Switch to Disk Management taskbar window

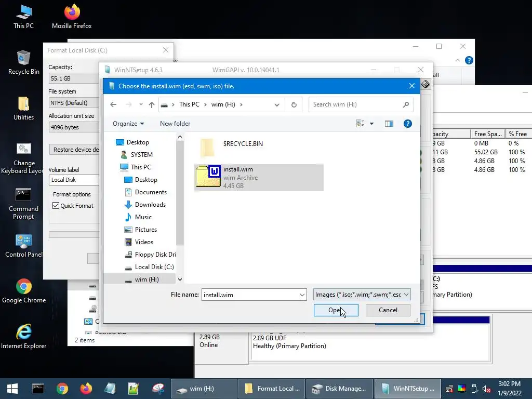pyautogui.click(x=340, y=389)
